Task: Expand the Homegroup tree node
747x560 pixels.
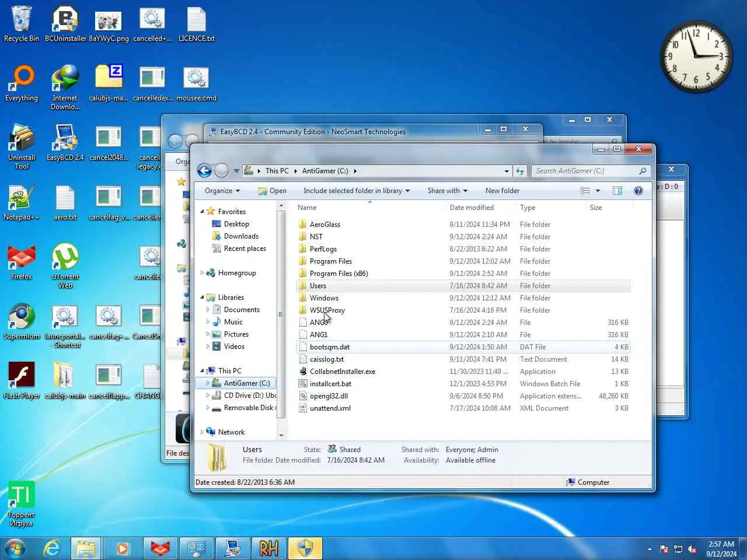Action: pyautogui.click(x=202, y=273)
